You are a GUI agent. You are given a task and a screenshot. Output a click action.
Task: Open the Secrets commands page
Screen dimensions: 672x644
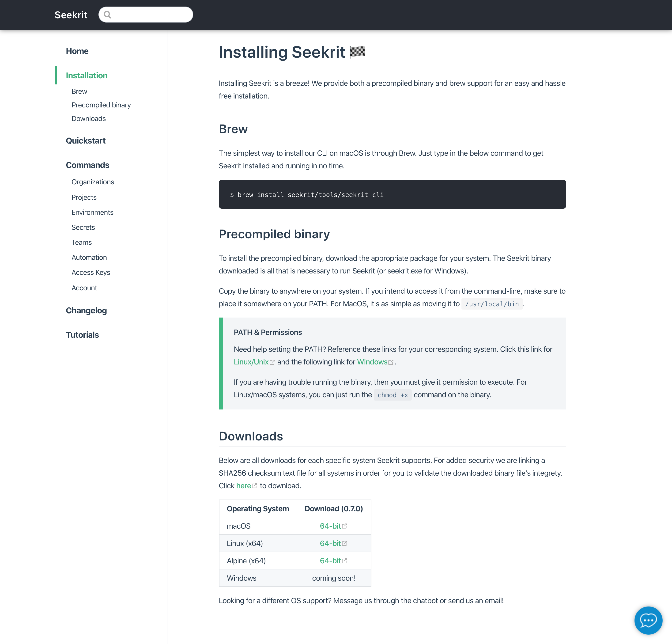pos(83,227)
